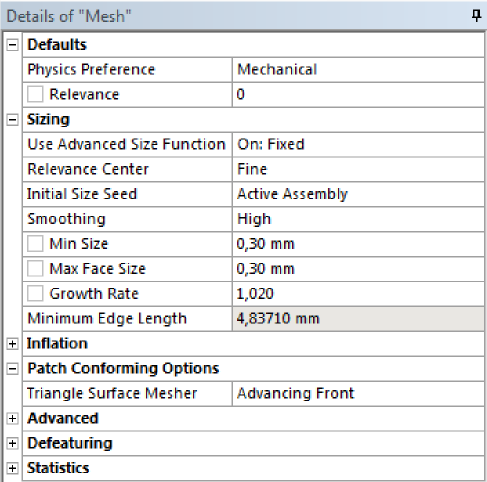487x482 pixels.
Task: Open the Physics Preference Mechanical dropdown
Action: click(358, 70)
